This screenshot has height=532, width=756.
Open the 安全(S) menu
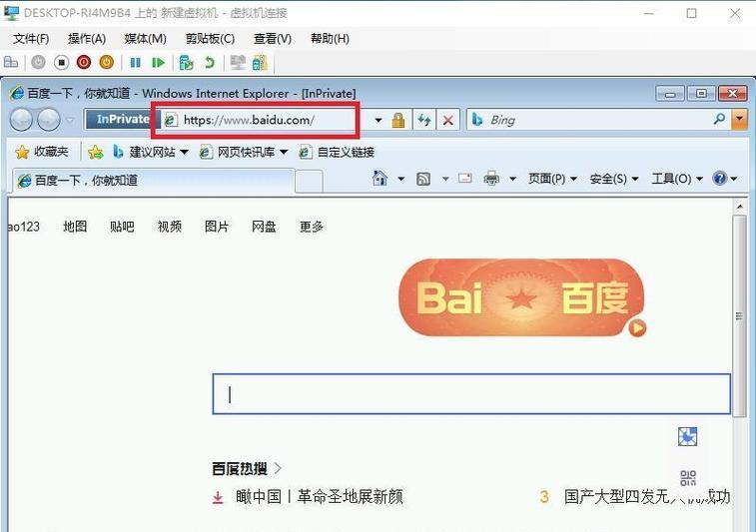(x=614, y=179)
